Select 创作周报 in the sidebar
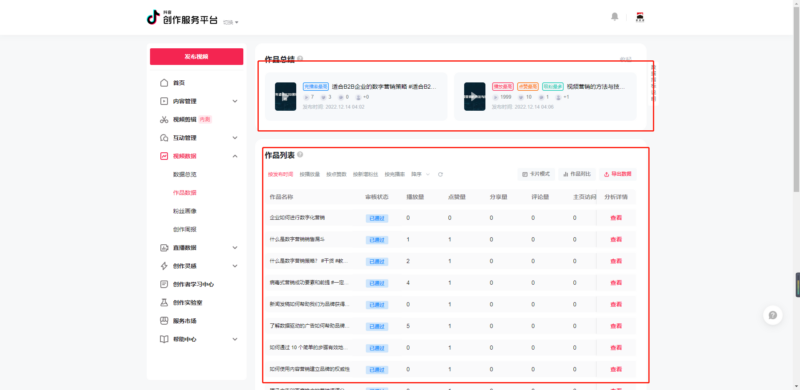Image resolution: width=800 pixels, height=390 pixels. tap(185, 230)
